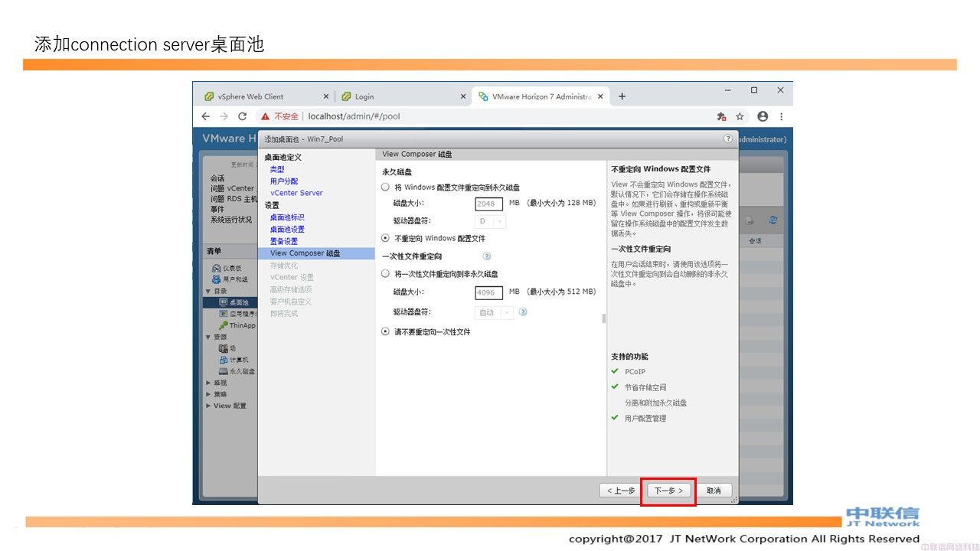Open the 自动 drive letter dropdown

[494, 312]
